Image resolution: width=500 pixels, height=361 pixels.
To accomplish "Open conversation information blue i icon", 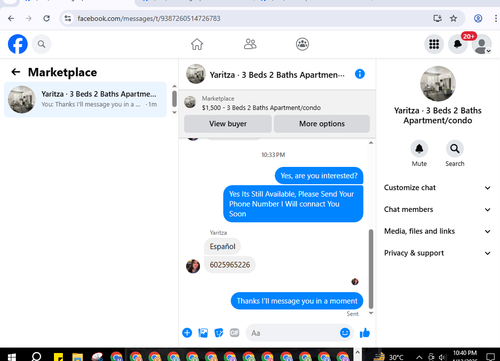I will click(x=360, y=74).
